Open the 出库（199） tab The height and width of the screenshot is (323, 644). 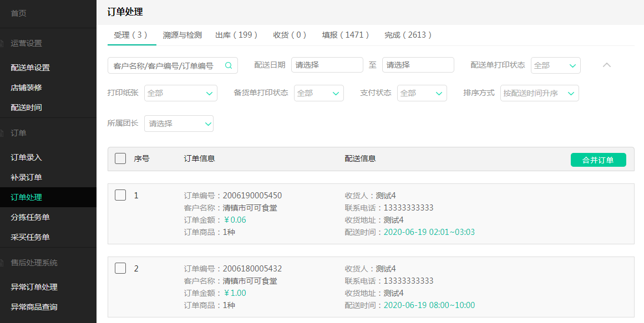coord(236,34)
